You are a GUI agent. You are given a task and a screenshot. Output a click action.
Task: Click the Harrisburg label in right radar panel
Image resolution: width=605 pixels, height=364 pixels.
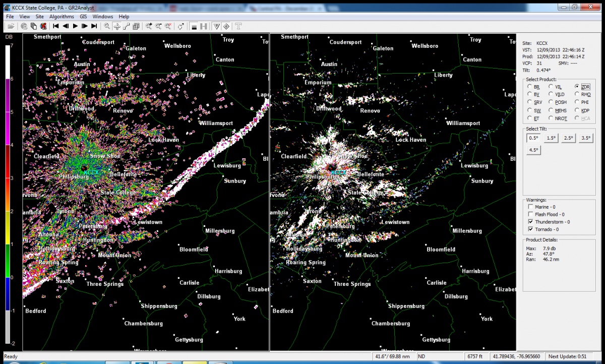coord(475,271)
